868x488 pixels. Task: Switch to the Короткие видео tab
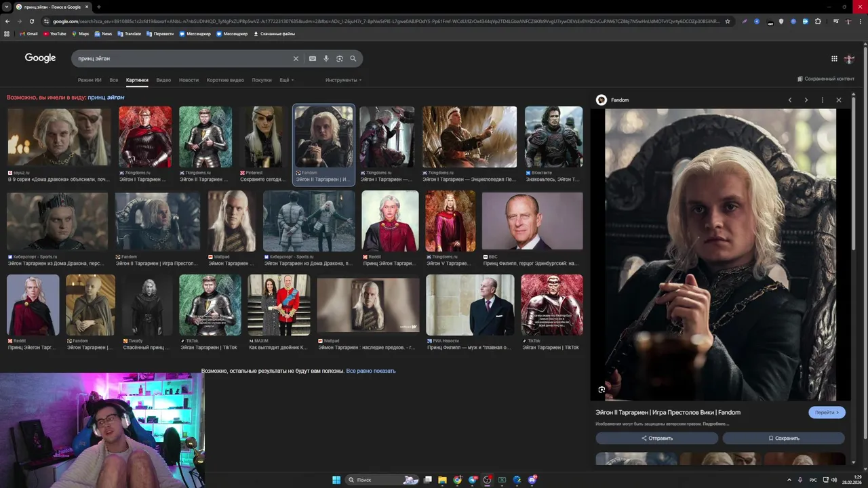(x=225, y=80)
